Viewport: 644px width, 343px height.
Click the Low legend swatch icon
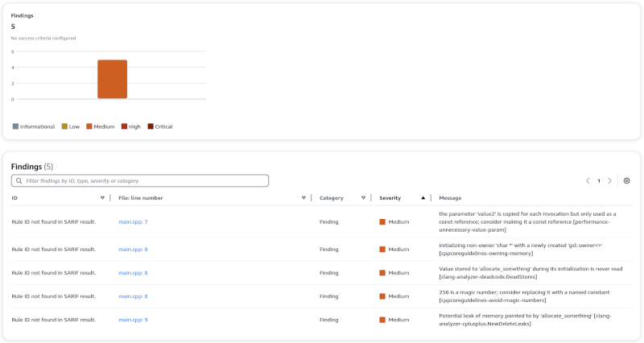click(64, 126)
